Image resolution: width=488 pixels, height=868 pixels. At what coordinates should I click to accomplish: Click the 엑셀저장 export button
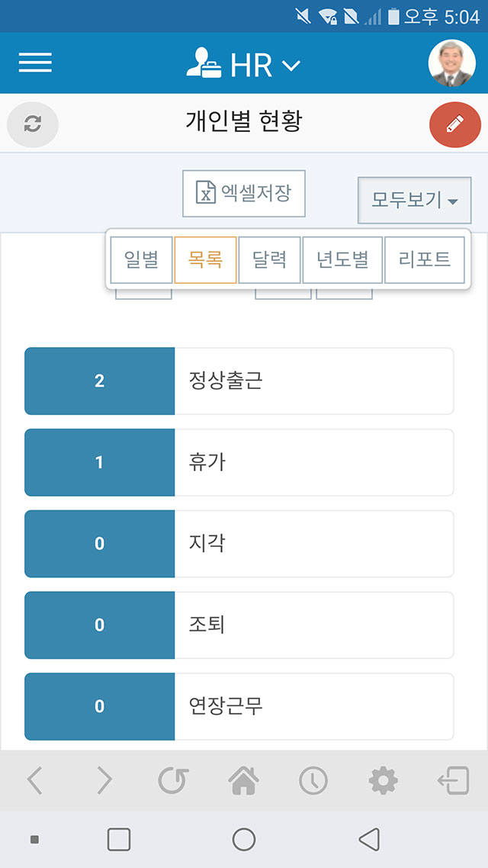click(x=244, y=193)
